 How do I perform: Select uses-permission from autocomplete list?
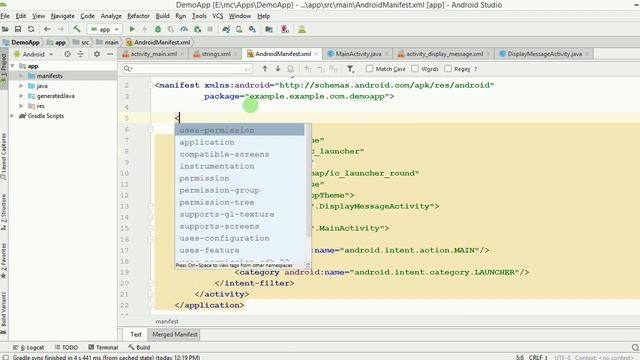click(240, 130)
